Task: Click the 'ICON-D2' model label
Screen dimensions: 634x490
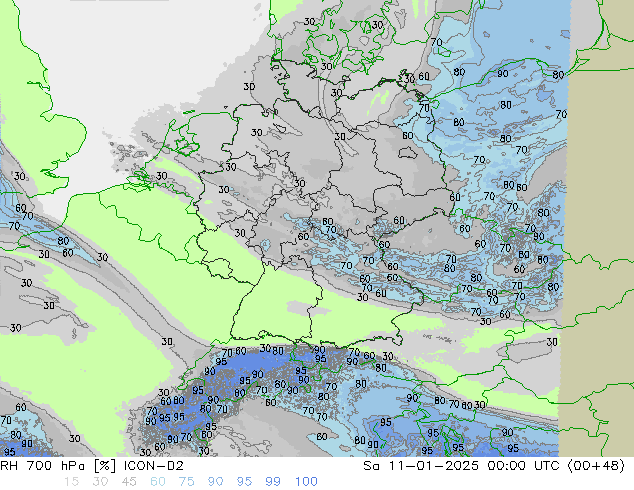Action: click(x=153, y=466)
